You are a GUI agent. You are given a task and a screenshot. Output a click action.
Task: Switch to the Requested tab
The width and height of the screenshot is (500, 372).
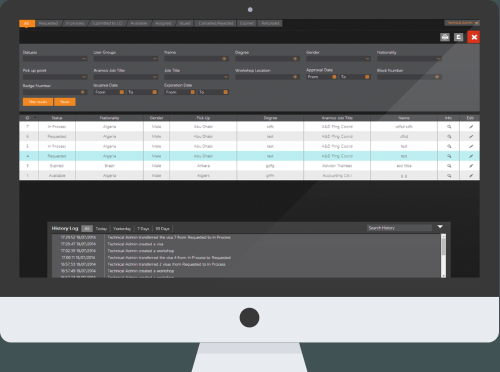pyautogui.click(x=49, y=23)
